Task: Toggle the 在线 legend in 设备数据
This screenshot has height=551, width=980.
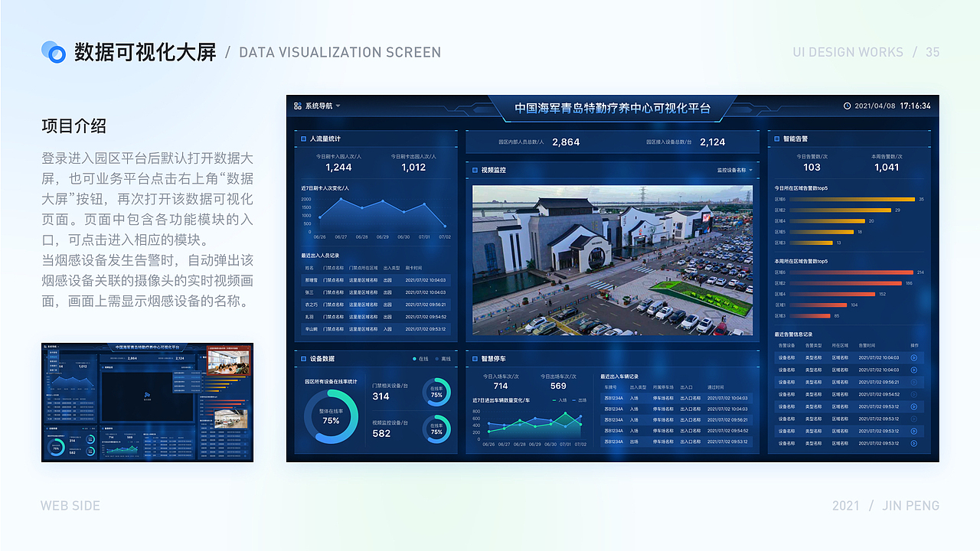Action: [x=420, y=358]
